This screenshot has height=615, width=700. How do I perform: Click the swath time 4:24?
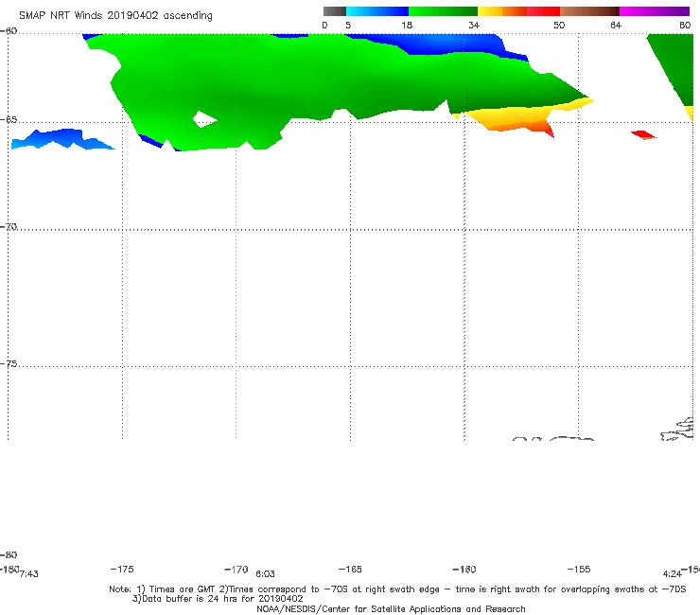tap(673, 574)
